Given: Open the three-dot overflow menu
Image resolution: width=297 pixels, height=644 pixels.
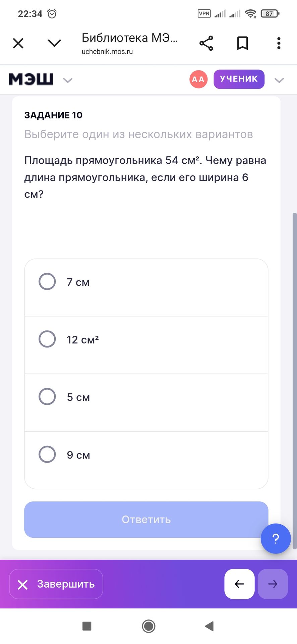Looking at the screenshot, I should click(x=279, y=43).
